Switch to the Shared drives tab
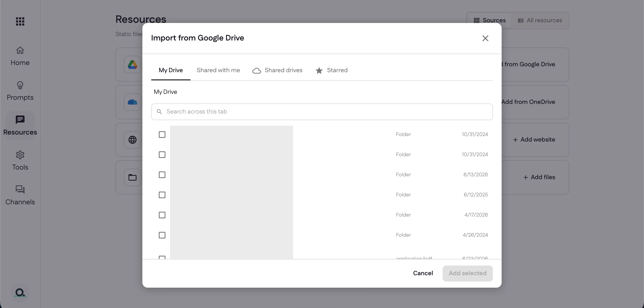The width and height of the screenshot is (644, 308). 277,70
